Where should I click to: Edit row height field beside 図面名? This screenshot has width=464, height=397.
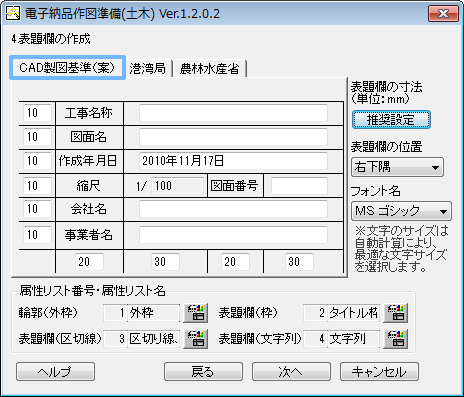click(x=37, y=137)
